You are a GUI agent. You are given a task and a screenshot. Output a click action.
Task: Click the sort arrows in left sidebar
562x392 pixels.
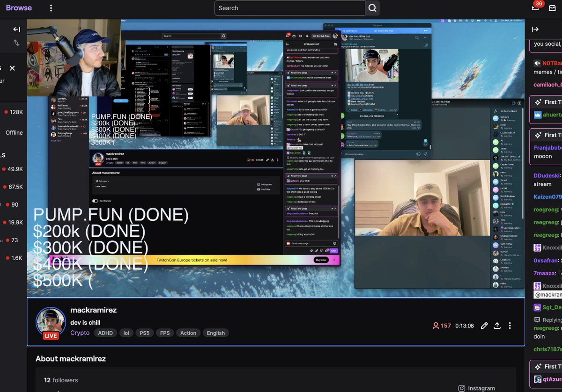tap(17, 43)
